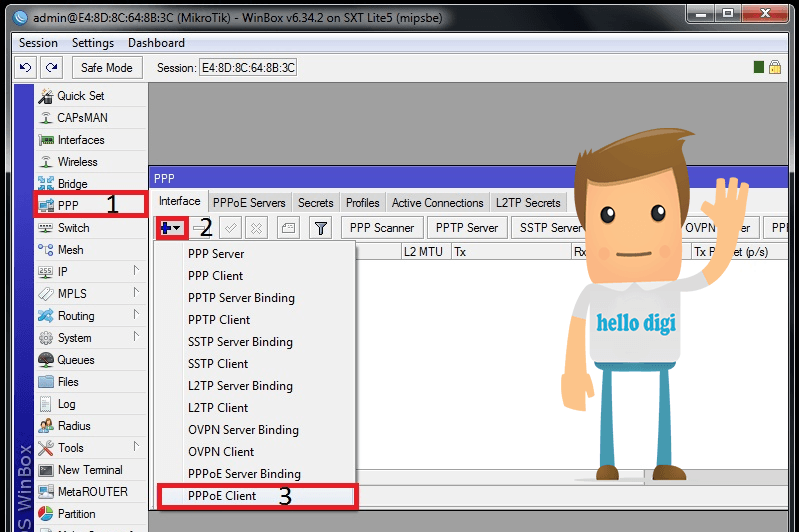The width and height of the screenshot is (799, 532).
Task: Open the Dashboard menu
Action: point(156,43)
